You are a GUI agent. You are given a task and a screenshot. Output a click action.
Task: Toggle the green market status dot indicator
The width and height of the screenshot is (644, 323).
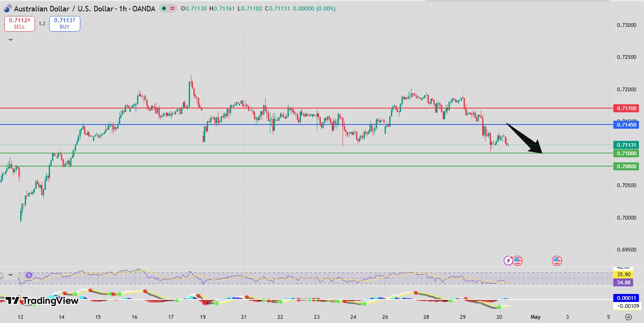point(164,8)
